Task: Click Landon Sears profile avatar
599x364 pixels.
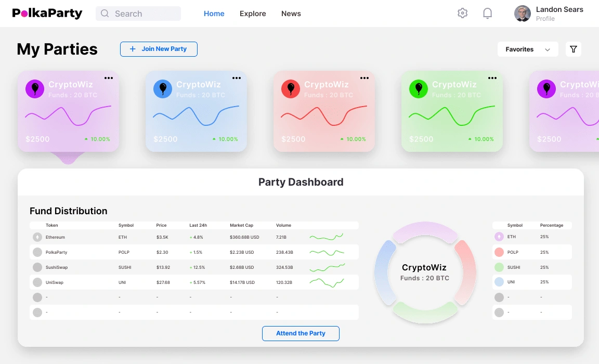Action: (522, 14)
